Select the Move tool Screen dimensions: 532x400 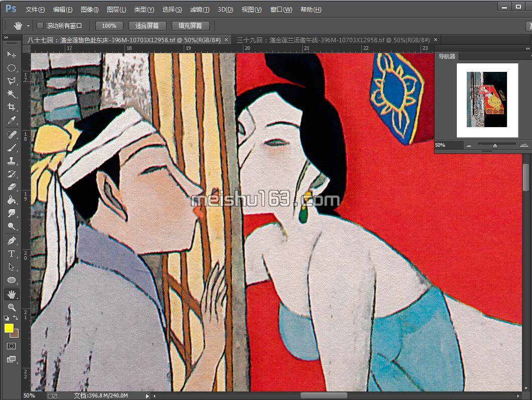coord(11,54)
